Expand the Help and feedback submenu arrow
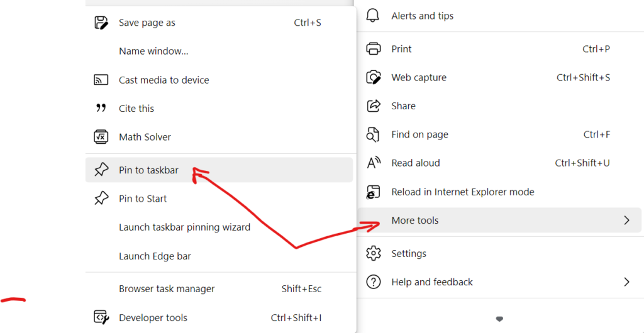The width and height of the screenshot is (644, 333). click(x=626, y=281)
